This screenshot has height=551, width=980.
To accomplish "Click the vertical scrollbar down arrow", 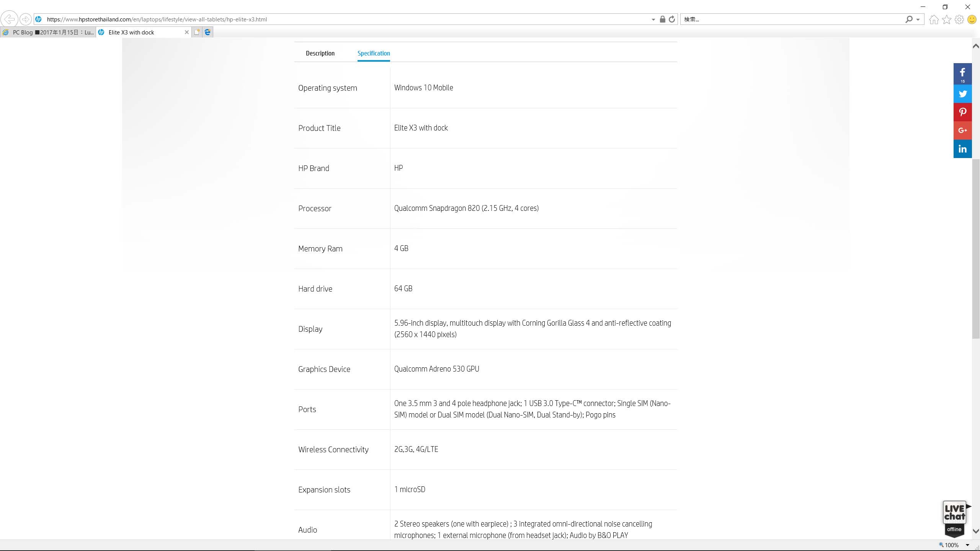I will [x=976, y=531].
